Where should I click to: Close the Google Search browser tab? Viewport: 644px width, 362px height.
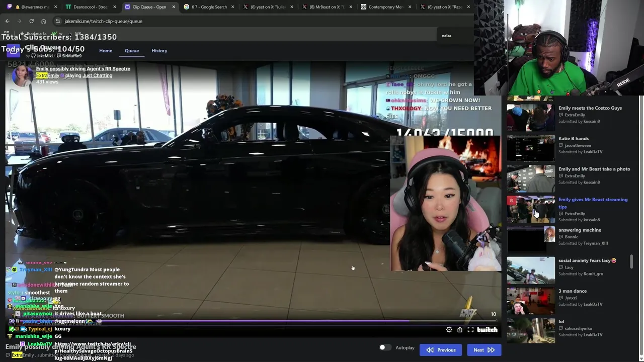coord(233,7)
